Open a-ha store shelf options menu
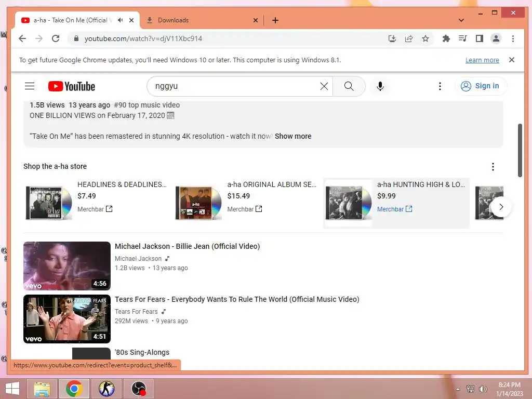This screenshot has height=399, width=532. [493, 167]
